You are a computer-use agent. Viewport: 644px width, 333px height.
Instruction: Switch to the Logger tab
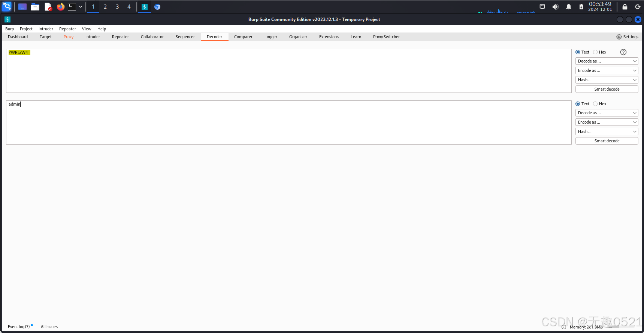(x=271, y=37)
